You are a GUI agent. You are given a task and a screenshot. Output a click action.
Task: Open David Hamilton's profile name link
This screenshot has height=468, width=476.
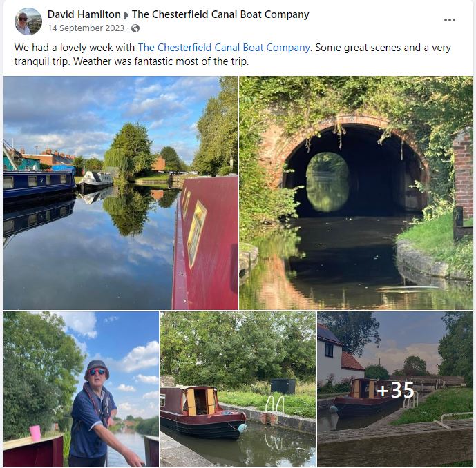(84, 14)
